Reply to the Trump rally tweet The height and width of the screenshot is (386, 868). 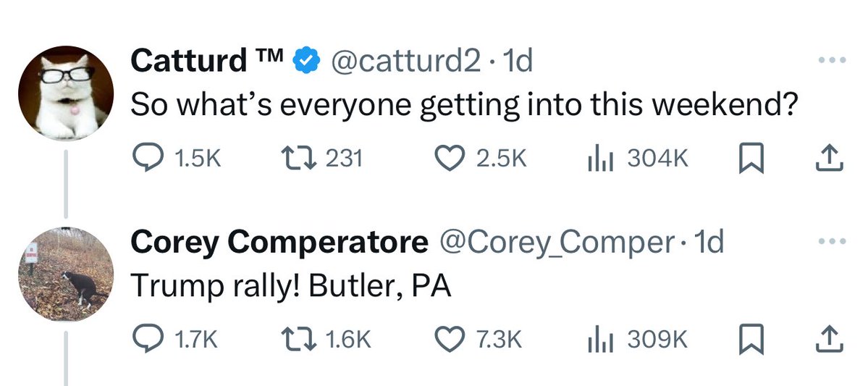tap(151, 340)
